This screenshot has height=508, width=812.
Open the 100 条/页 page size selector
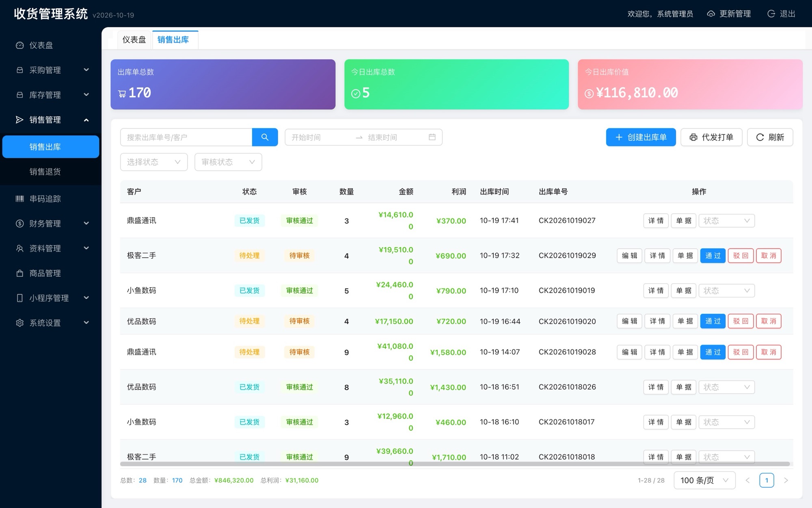point(704,480)
